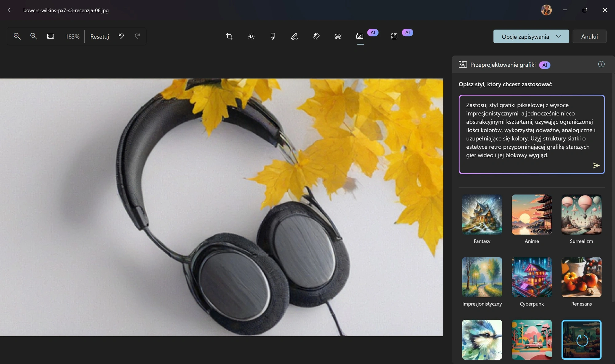
Task: Choose the Anime style thumbnail
Action: click(x=532, y=214)
